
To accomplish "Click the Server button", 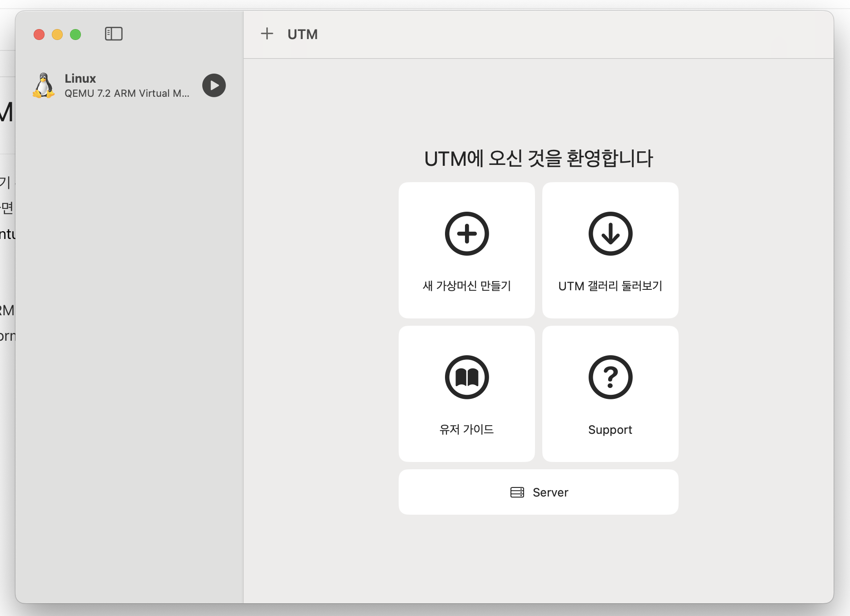I will coord(539,492).
